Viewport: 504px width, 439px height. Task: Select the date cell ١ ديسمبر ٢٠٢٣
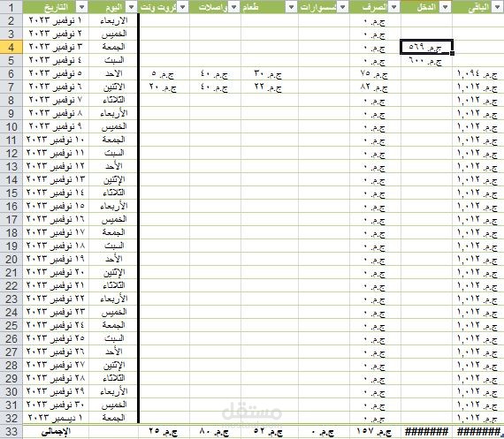[x=56, y=418]
